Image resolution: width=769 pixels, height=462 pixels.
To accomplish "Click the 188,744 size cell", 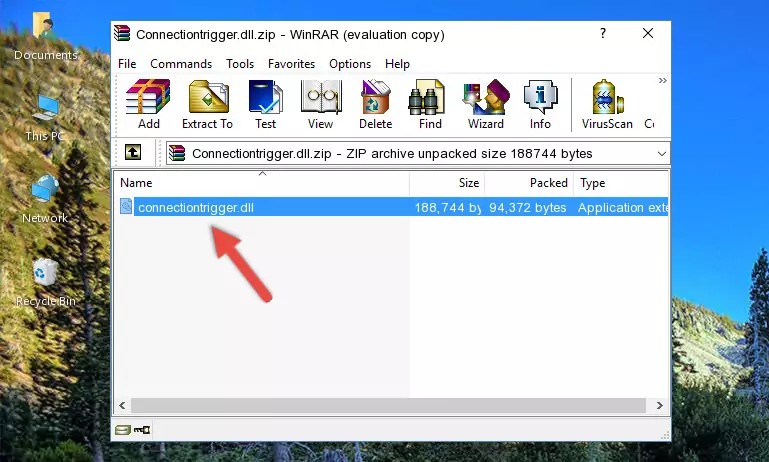I will [448, 207].
